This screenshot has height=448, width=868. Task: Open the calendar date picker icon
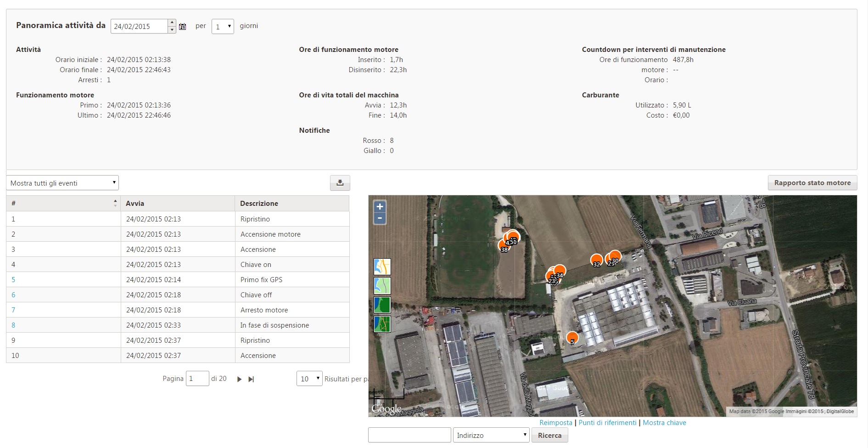point(182,27)
